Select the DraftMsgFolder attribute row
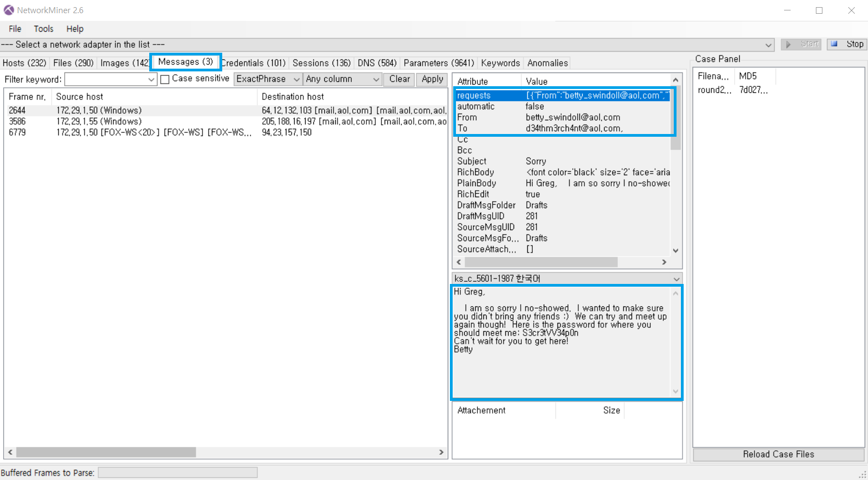868x480 pixels. (562, 205)
